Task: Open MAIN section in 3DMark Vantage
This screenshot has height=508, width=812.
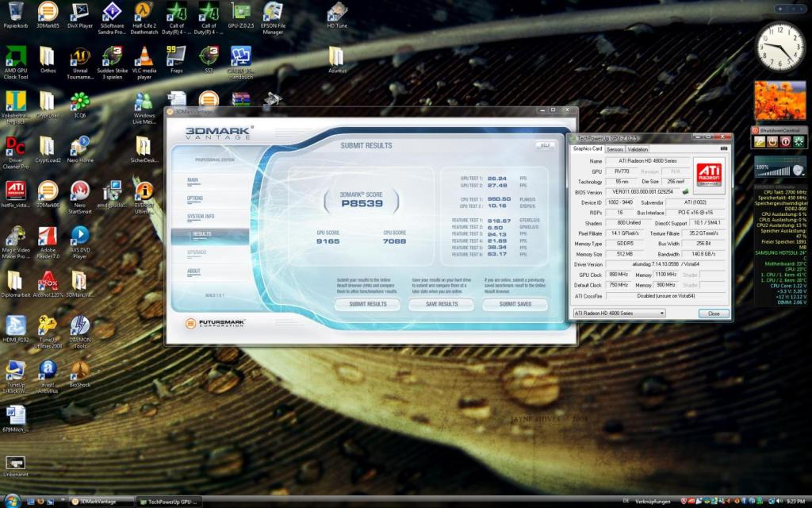Action: pos(193,180)
